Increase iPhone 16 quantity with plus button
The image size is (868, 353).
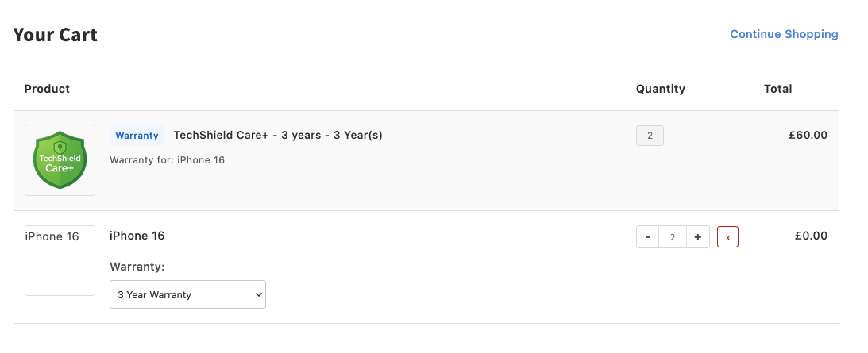(697, 237)
